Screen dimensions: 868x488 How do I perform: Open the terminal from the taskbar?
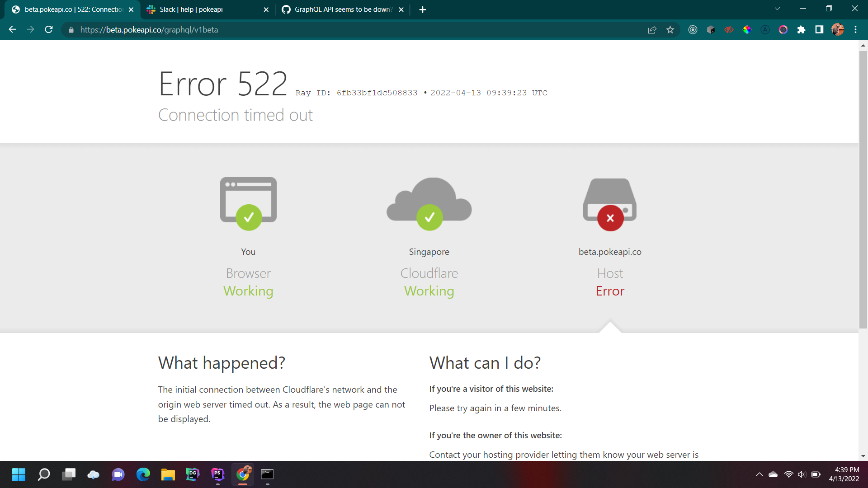(268, 475)
